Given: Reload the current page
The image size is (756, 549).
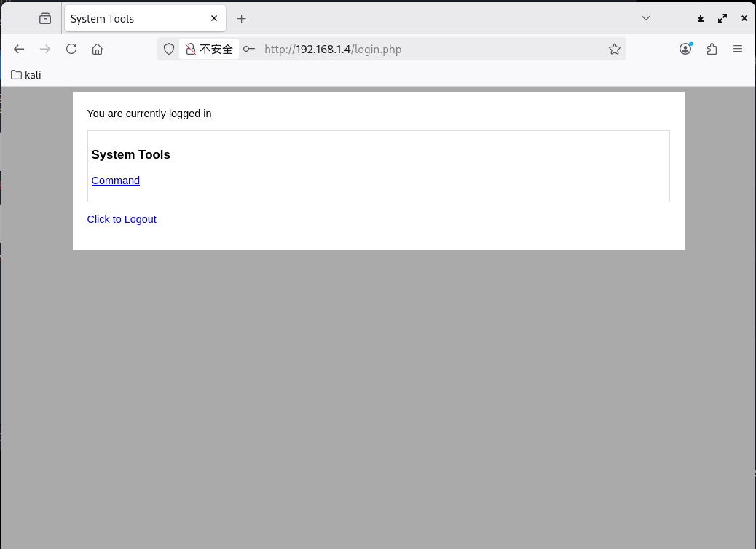Looking at the screenshot, I should coord(71,49).
